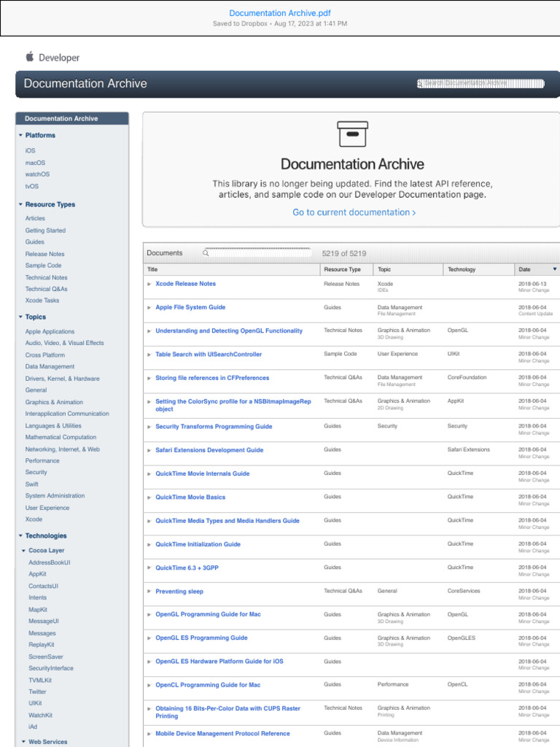Sort by the Title column header
Viewport: 560px width, 747px height.
click(232, 269)
